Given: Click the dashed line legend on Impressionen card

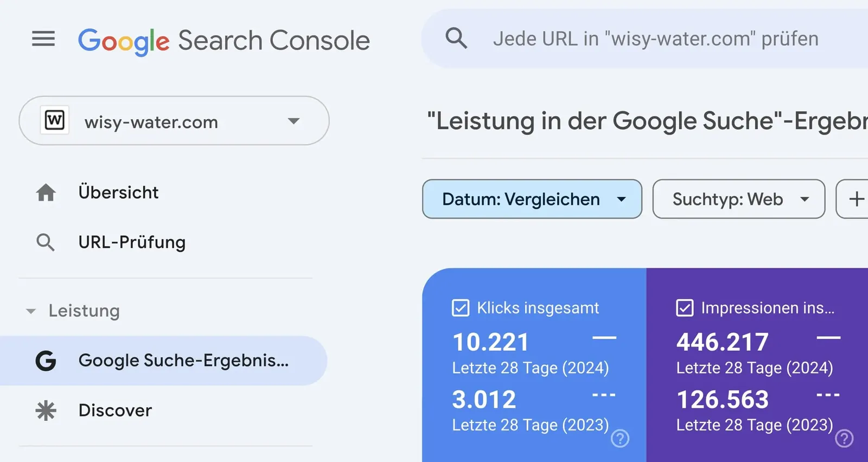Looking at the screenshot, I should [x=828, y=395].
